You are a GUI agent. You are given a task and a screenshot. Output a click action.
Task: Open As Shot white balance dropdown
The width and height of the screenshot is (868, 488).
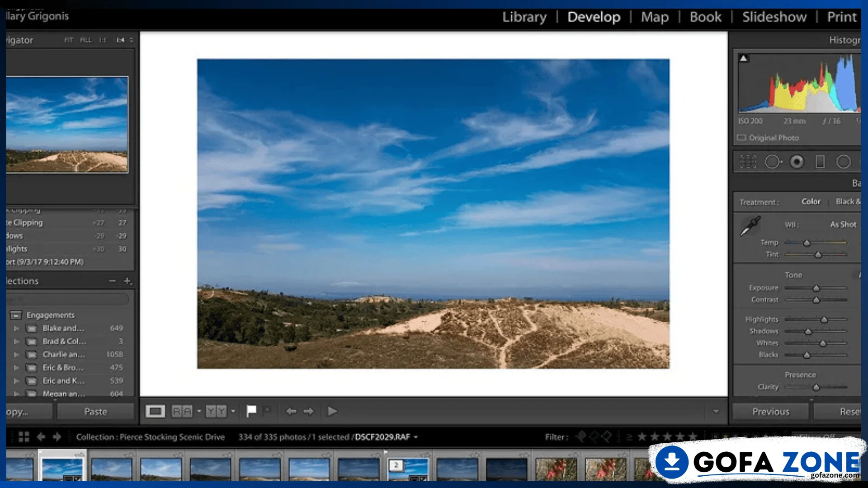pos(843,224)
